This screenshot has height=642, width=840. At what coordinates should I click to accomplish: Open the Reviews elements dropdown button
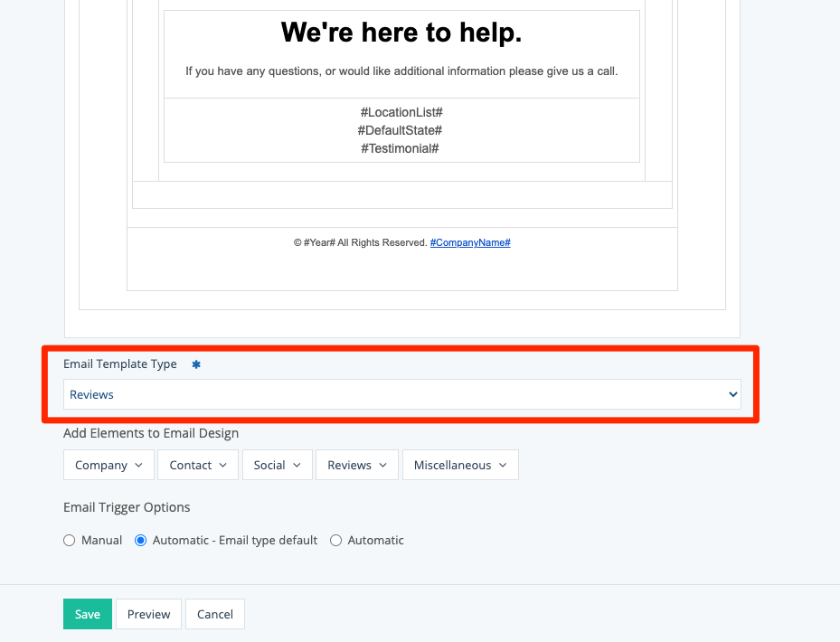[357, 465]
